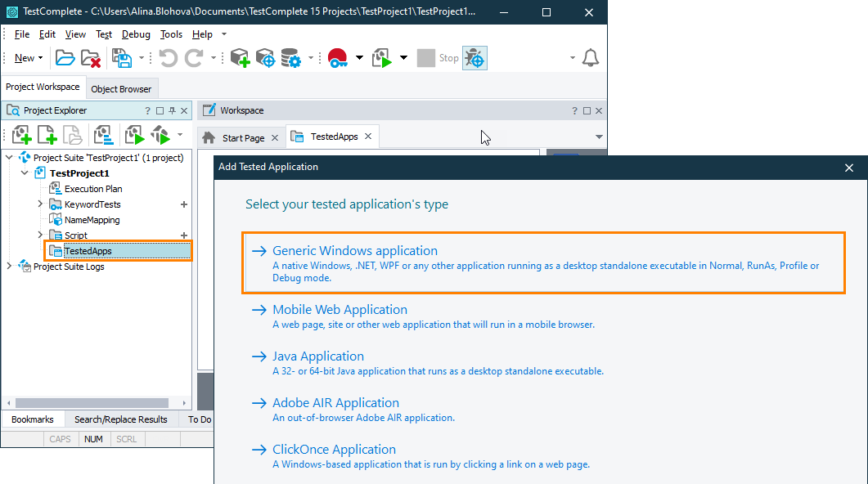Toggle the CAPS indicator in status bar

(60, 439)
